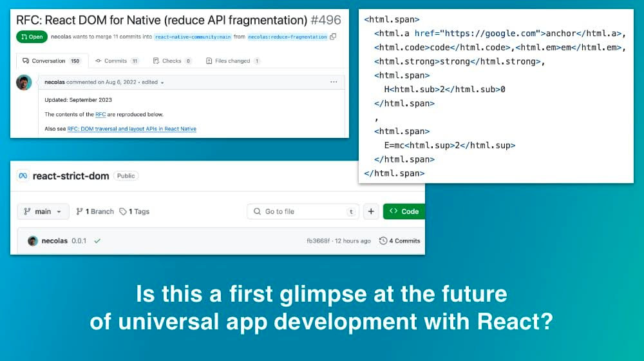This screenshot has width=644, height=361.
Task: Open commit hash fb3668f
Action: coord(318,241)
